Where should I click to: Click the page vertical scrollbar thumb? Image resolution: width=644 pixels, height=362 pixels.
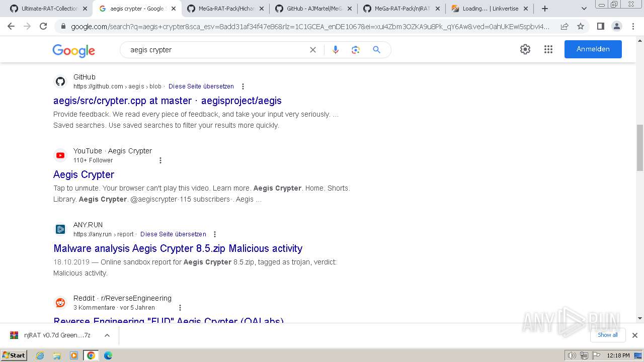(640, 148)
